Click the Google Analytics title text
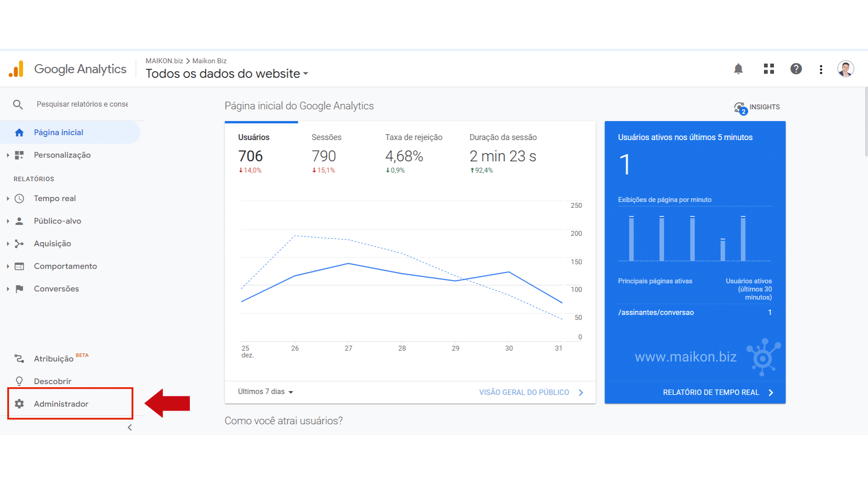 click(x=80, y=69)
